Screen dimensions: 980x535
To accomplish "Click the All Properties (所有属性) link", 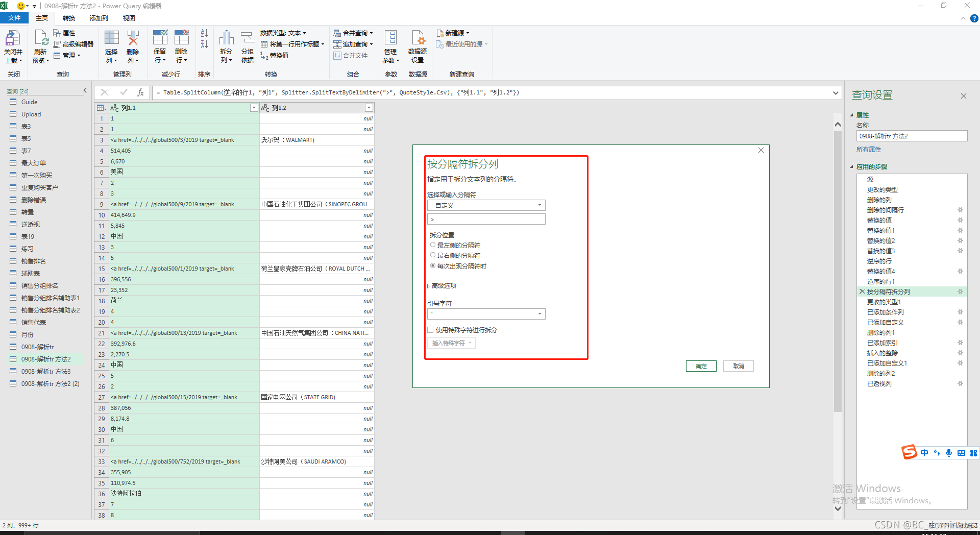I will tap(869, 150).
